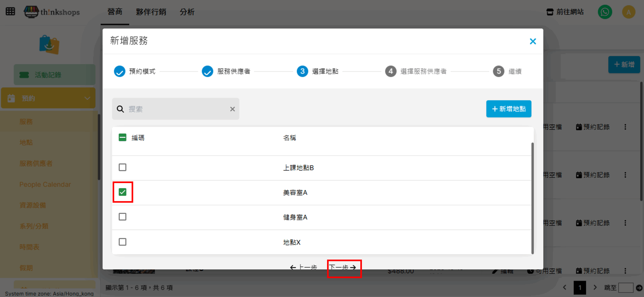The image size is (644, 297).
Task: Open the user avatar A icon
Action: tap(628, 12)
